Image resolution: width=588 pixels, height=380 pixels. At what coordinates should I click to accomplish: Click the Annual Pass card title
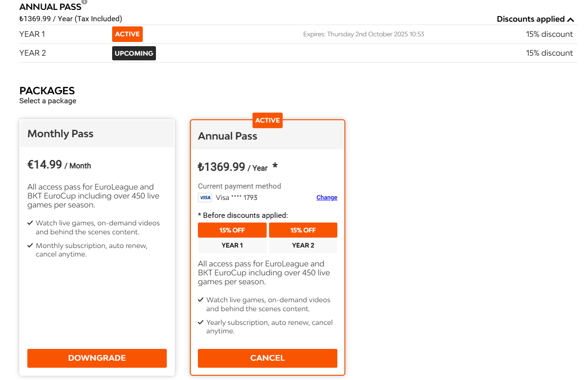pyautogui.click(x=228, y=136)
